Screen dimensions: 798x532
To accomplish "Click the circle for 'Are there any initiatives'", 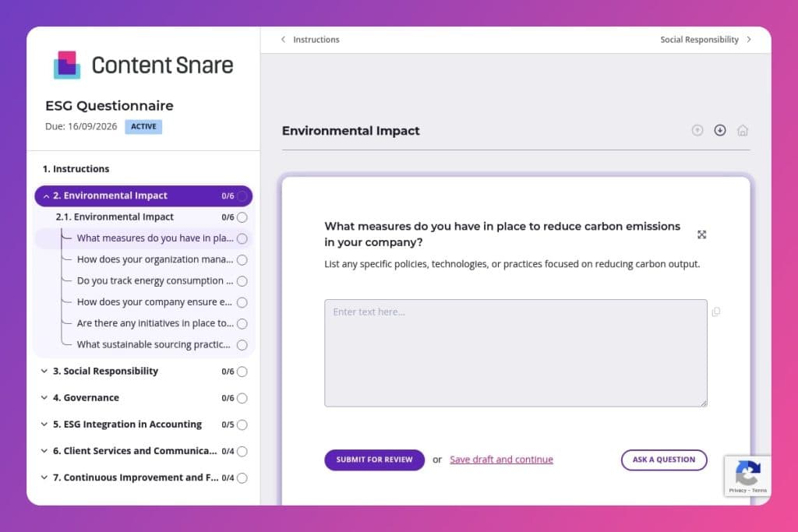I will (x=242, y=323).
